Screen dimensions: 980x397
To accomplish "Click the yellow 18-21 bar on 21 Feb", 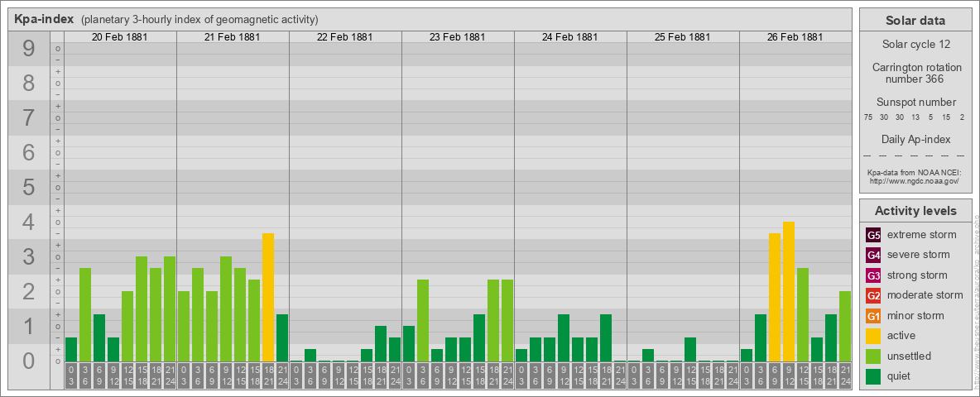I will point(268,297).
